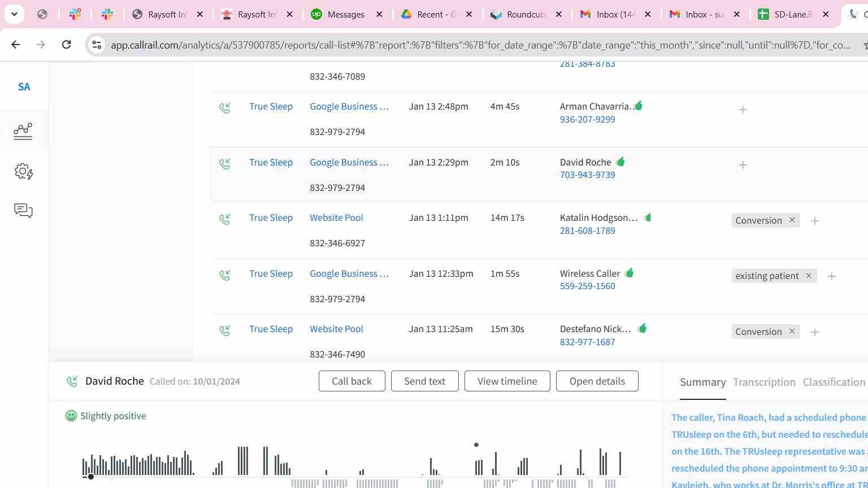Click the Call back button
This screenshot has height=488, width=868.
pos(351,381)
